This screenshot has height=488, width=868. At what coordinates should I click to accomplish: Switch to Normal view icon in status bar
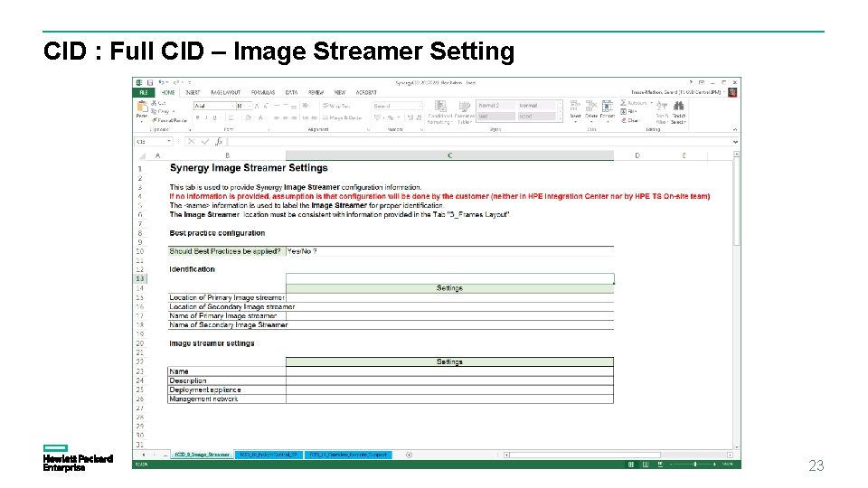coord(630,465)
